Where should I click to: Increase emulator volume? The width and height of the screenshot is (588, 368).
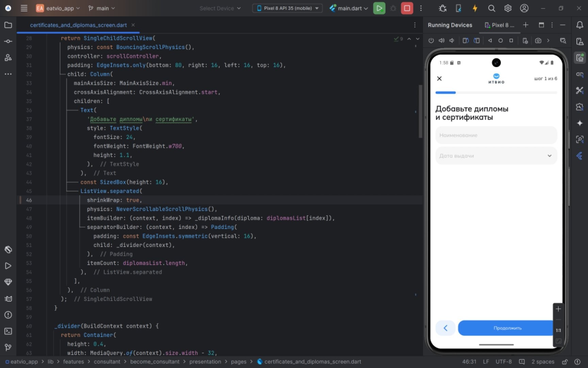tap(442, 41)
